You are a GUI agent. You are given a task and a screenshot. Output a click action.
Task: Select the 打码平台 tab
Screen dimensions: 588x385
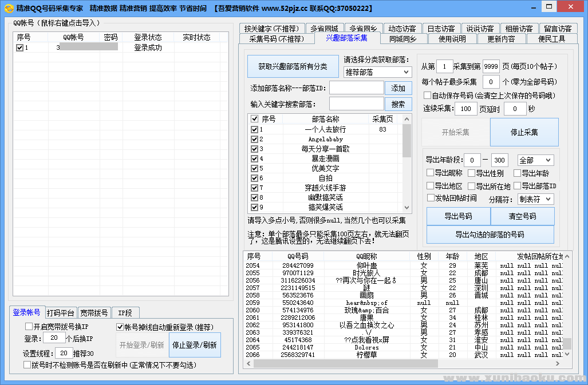click(x=60, y=313)
